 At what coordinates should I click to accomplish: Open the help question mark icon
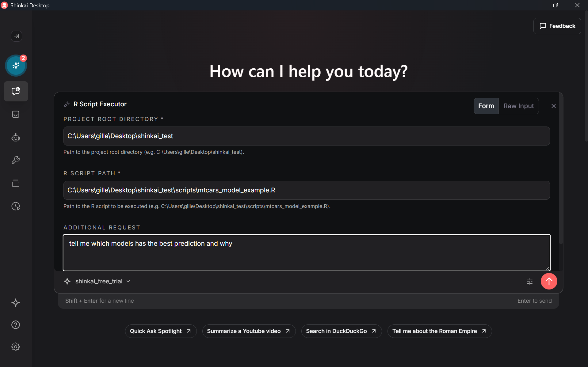point(16,325)
